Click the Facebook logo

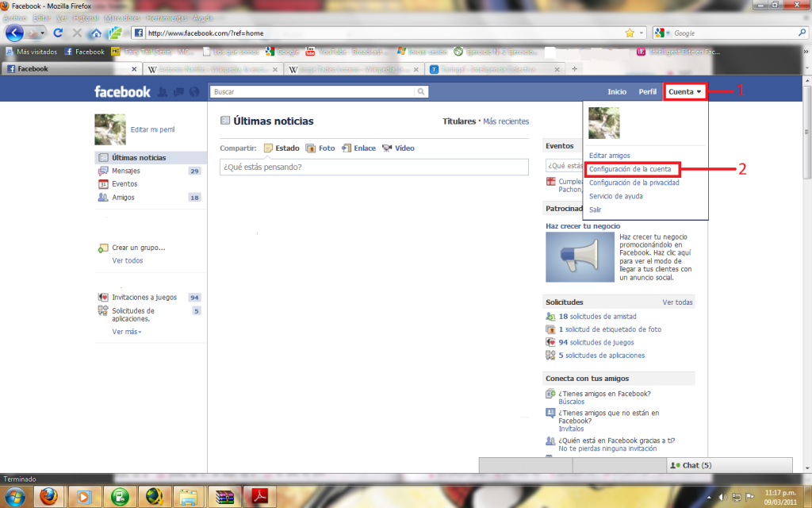[122, 92]
